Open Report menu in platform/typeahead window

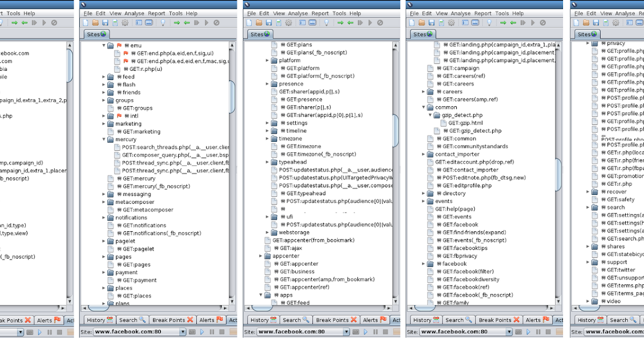[x=320, y=13]
